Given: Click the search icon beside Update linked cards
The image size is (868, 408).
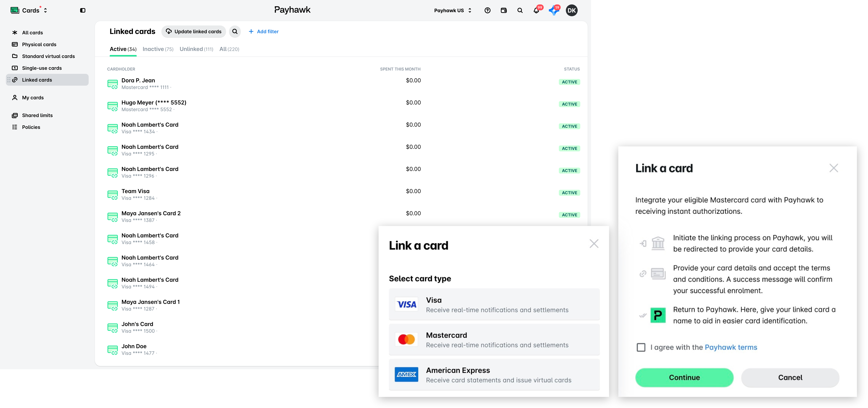Looking at the screenshot, I should coord(235,31).
